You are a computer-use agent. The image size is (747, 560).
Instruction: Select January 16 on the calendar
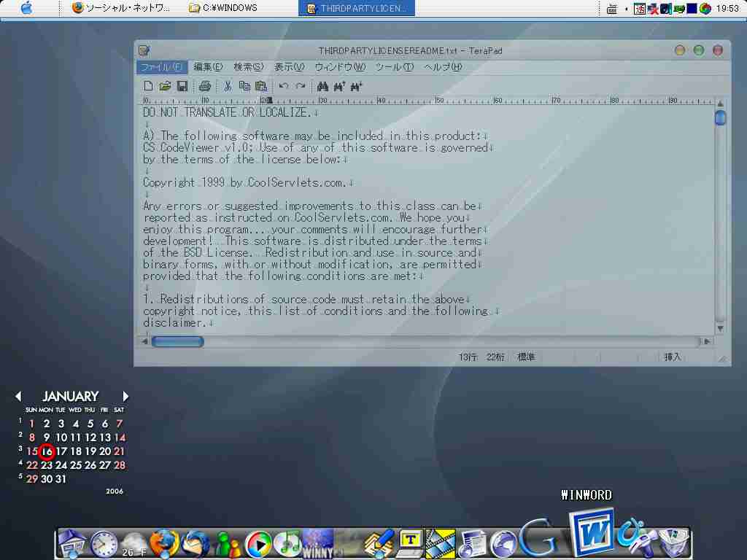tap(46, 451)
